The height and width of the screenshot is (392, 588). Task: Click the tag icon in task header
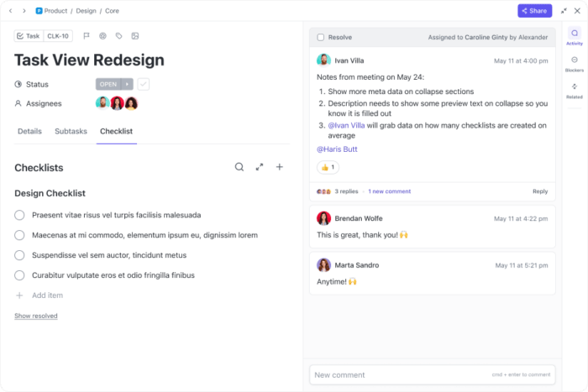point(119,36)
